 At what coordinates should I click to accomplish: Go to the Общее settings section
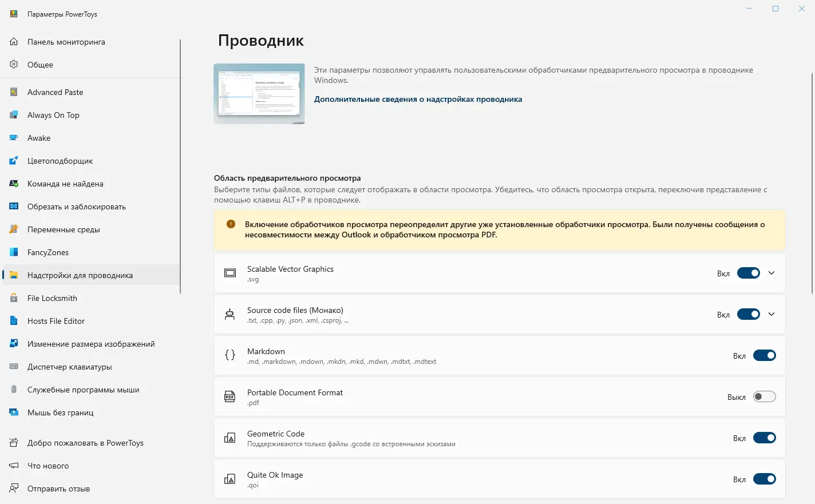(x=40, y=65)
